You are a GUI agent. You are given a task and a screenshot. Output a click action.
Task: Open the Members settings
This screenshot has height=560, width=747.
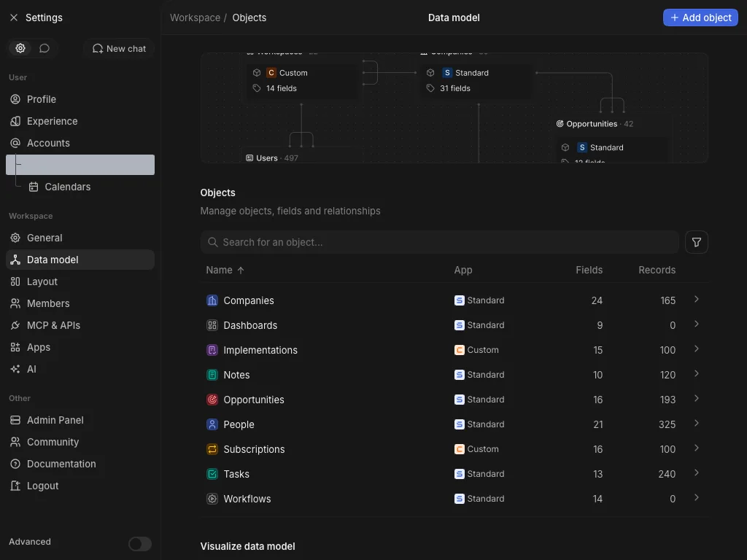tap(80, 303)
